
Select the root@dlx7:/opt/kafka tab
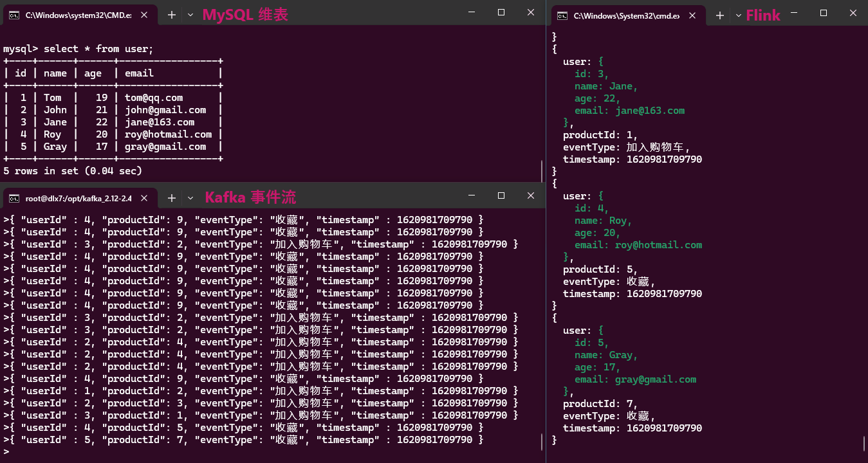(80, 198)
